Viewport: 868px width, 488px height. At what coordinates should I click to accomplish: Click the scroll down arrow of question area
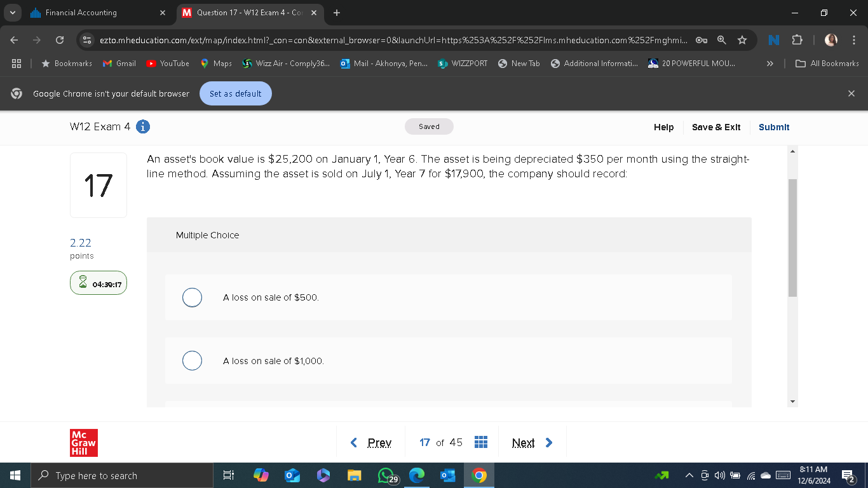(792, 402)
